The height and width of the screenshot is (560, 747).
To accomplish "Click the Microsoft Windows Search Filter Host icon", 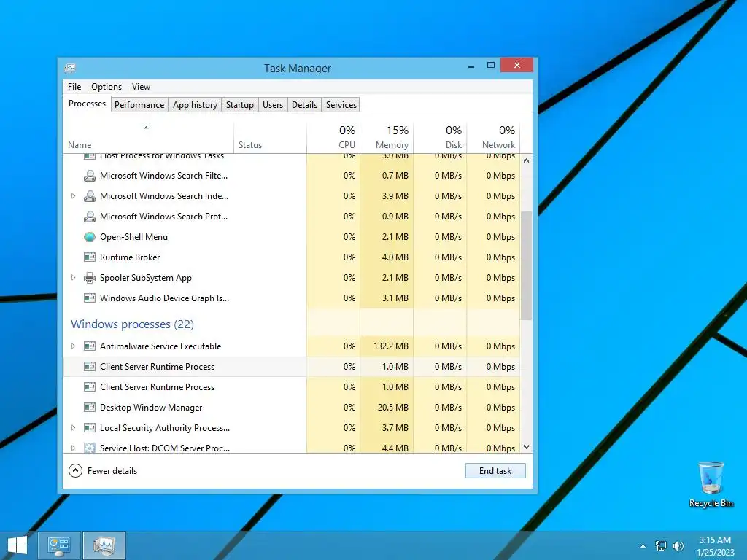I will pos(90,176).
